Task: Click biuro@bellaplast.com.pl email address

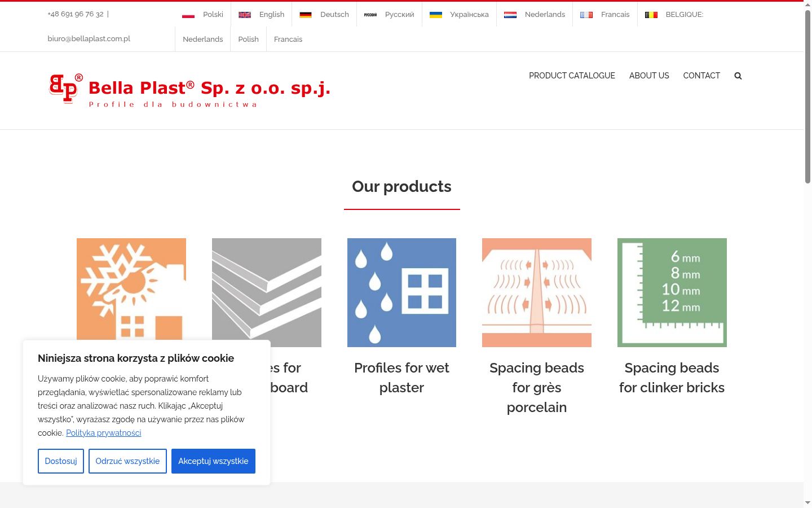Action: (x=89, y=39)
